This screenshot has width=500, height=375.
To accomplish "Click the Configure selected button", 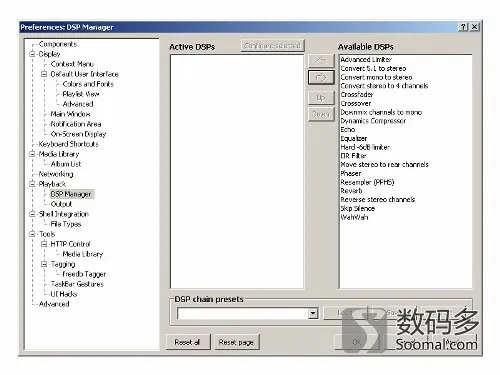I will 272,45.
